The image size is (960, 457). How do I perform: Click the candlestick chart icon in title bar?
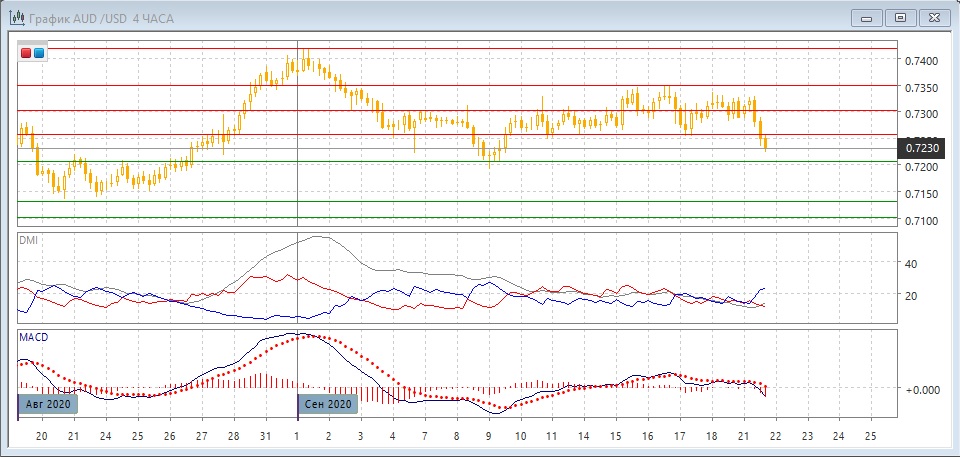[16, 18]
